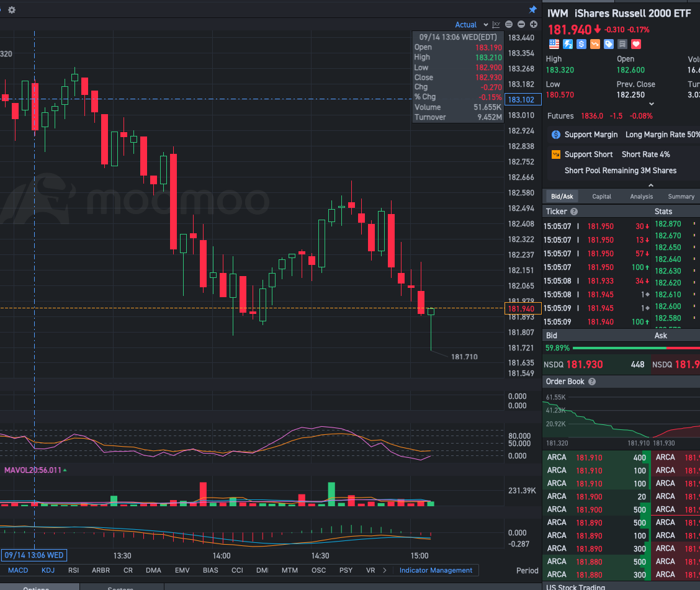The height and width of the screenshot is (590, 700).
Task: Toggle the KDJ indicator
Action: [48, 570]
